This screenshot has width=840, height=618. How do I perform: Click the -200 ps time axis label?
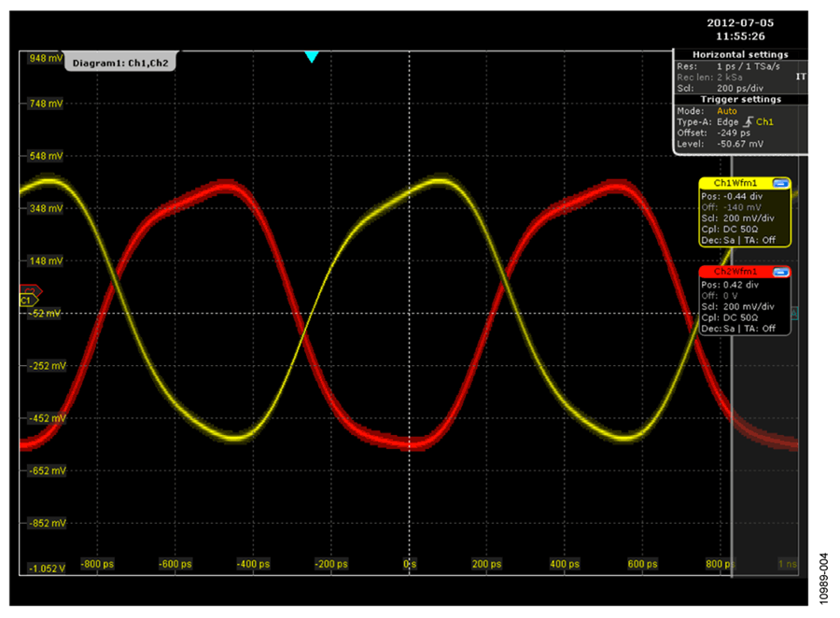tap(331, 564)
